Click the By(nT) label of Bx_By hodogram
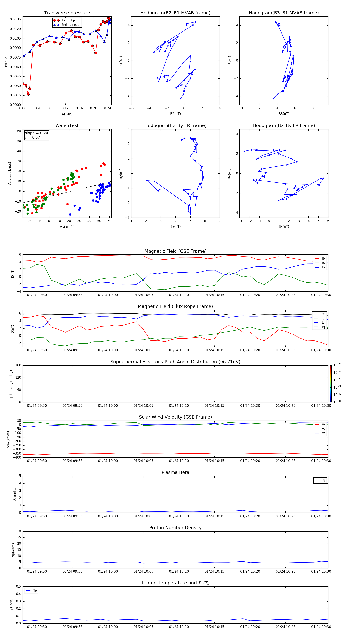This screenshot has width=351, height=644. coord(229,174)
